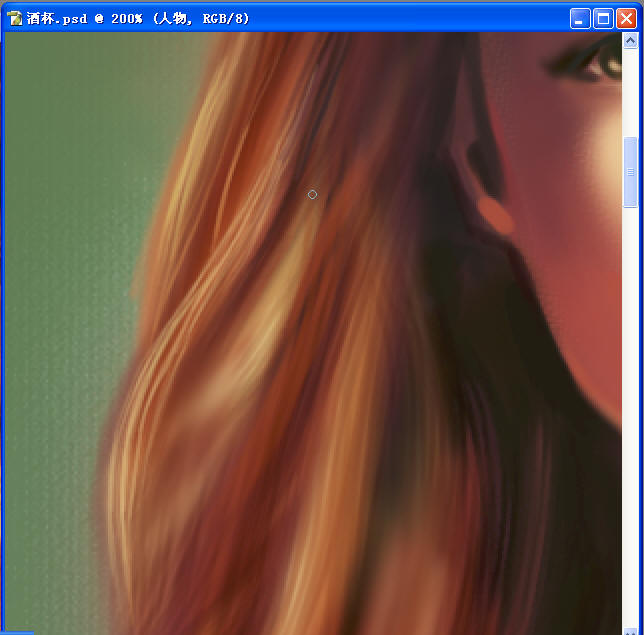Click the 酒杯.psd @ 200% title bar text
This screenshot has height=635, width=644.
pos(138,18)
